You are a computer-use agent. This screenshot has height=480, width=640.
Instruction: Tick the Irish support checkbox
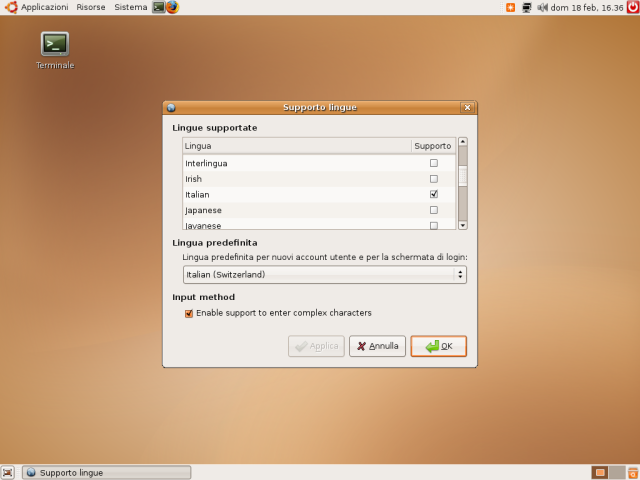point(433,178)
